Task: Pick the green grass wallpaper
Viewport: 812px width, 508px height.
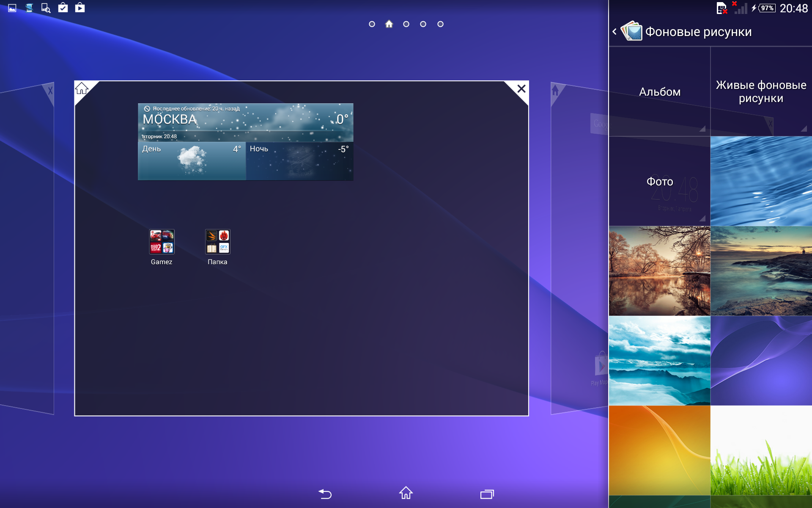Action: coord(761,450)
